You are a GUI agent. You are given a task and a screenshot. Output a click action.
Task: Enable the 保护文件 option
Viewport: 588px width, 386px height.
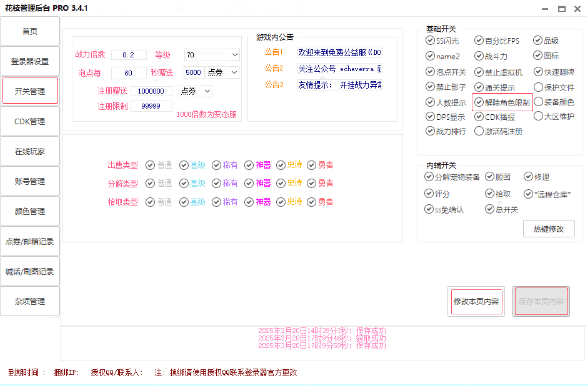pyautogui.click(x=538, y=87)
